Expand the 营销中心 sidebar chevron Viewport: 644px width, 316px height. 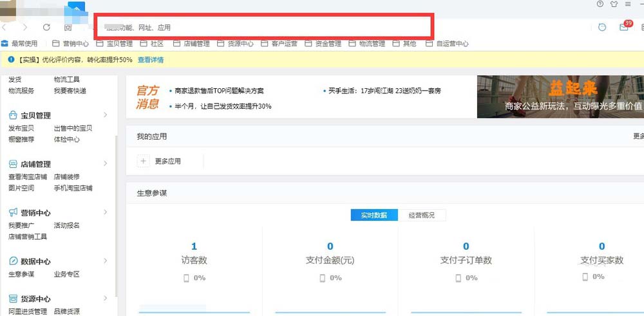pos(105,212)
